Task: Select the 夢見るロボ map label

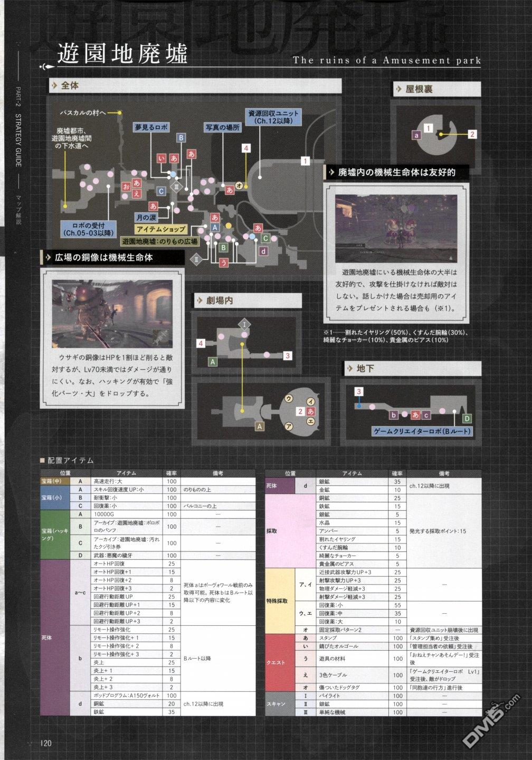Action: tap(150, 127)
